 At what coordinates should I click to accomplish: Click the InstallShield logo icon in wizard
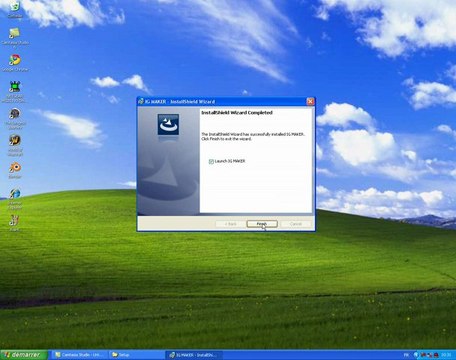[x=168, y=124]
